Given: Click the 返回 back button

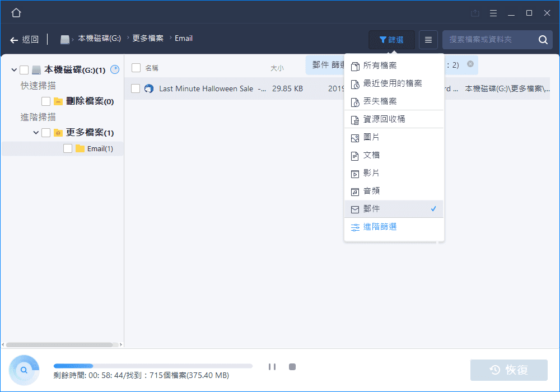Looking at the screenshot, I should [25, 40].
